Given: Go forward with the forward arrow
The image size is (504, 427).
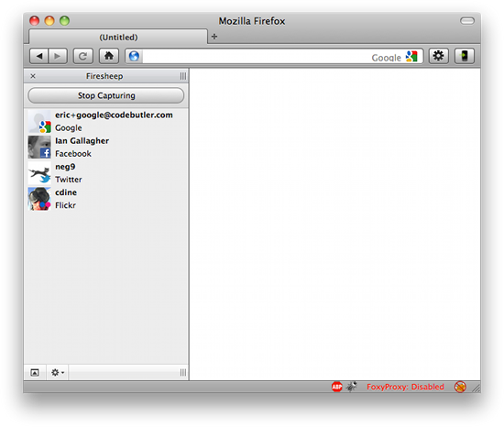Looking at the screenshot, I should (58, 56).
